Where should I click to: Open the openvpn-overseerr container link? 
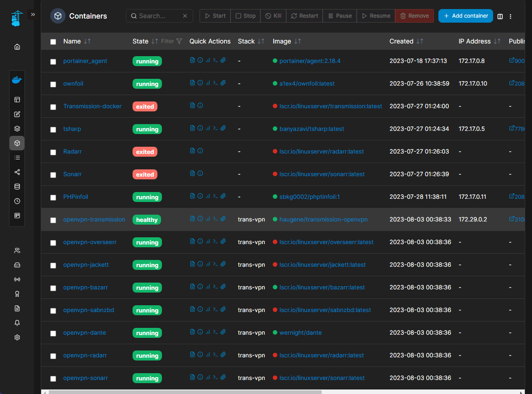(90, 242)
